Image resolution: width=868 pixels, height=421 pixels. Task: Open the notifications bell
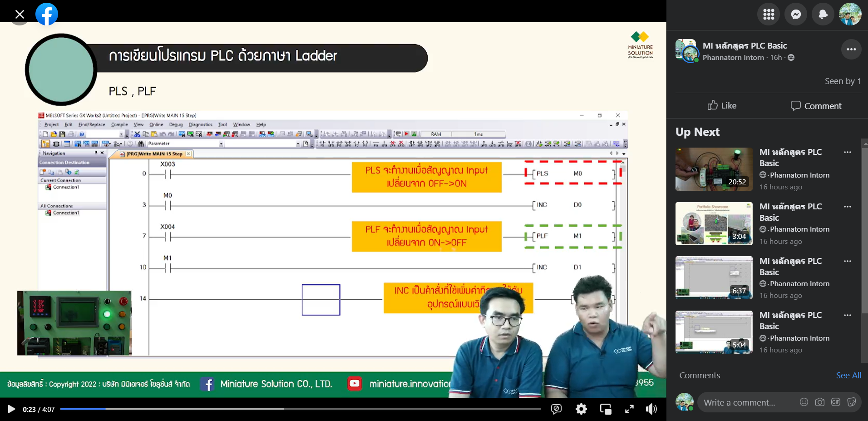click(823, 14)
